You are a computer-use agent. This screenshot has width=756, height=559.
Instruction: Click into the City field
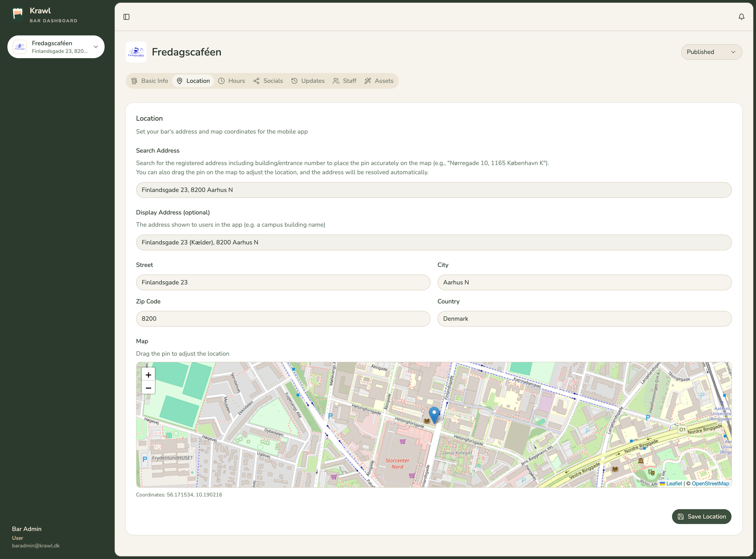click(x=584, y=282)
